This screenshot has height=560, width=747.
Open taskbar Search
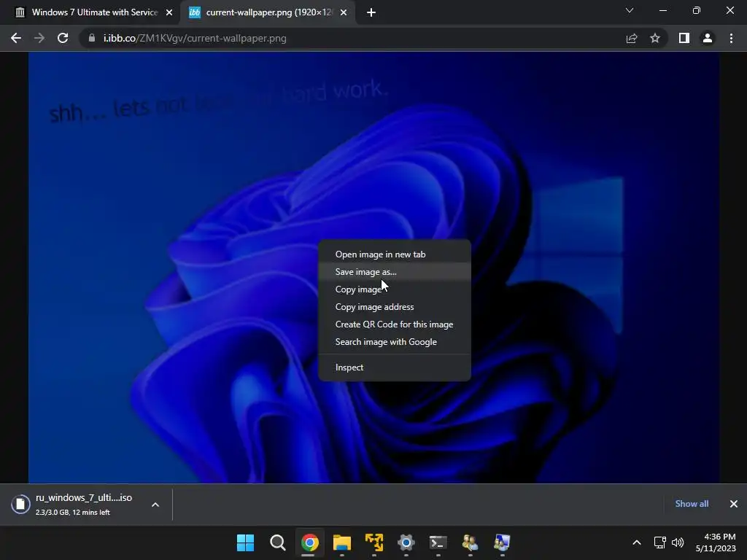[x=278, y=542]
